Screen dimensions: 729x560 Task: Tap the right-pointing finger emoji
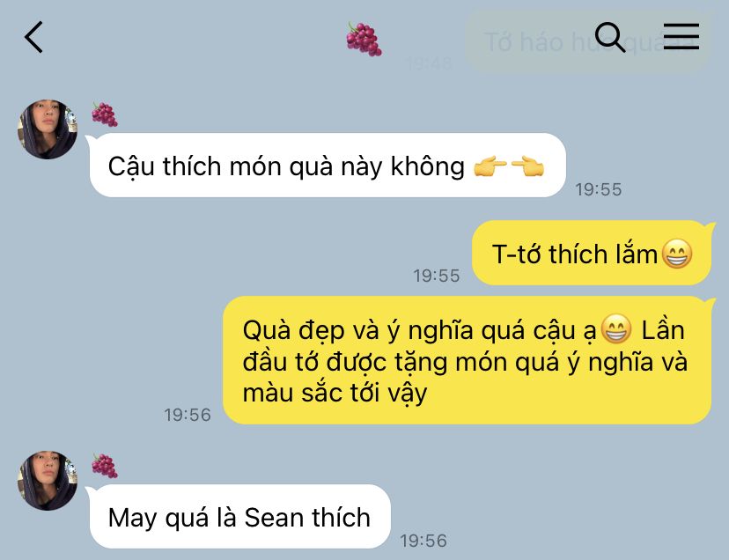490,166
